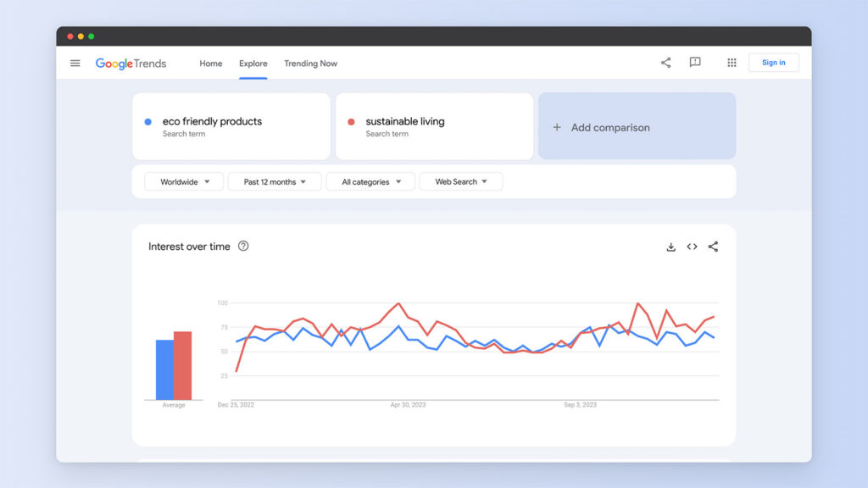Click Add comparison button

click(x=637, y=127)
